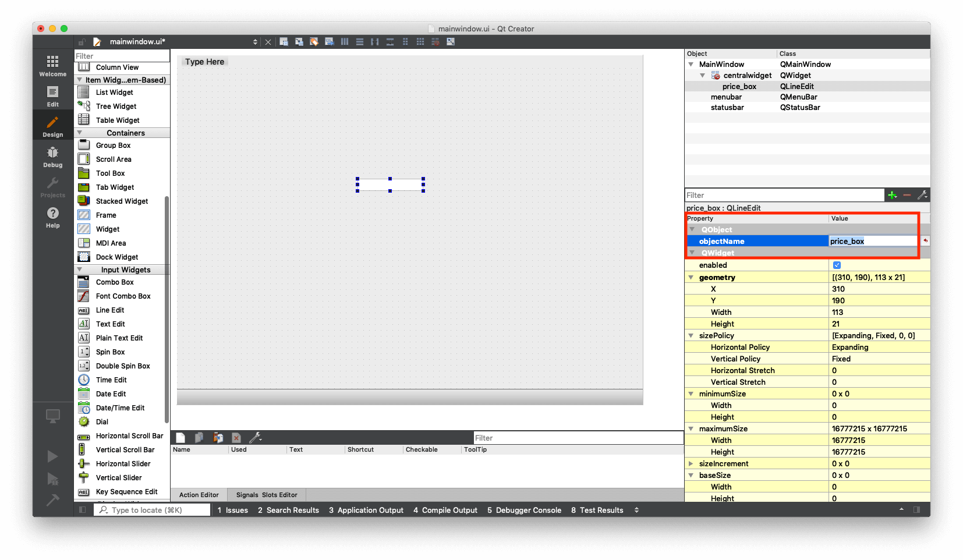Apply Lay Out Vertically from toolbar
This screenshot has width=963, height=560.
[360, 42]
